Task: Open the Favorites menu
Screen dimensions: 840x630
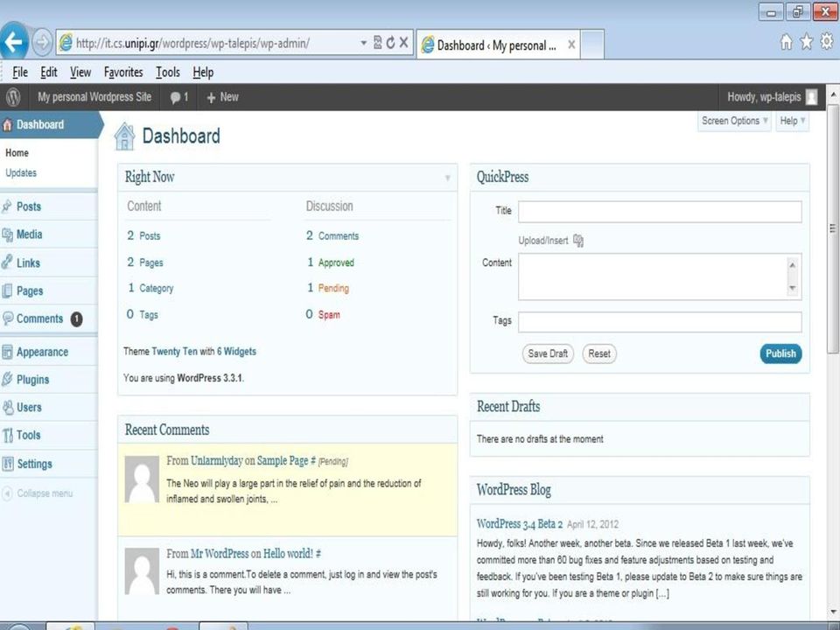Action: (123, 73)
